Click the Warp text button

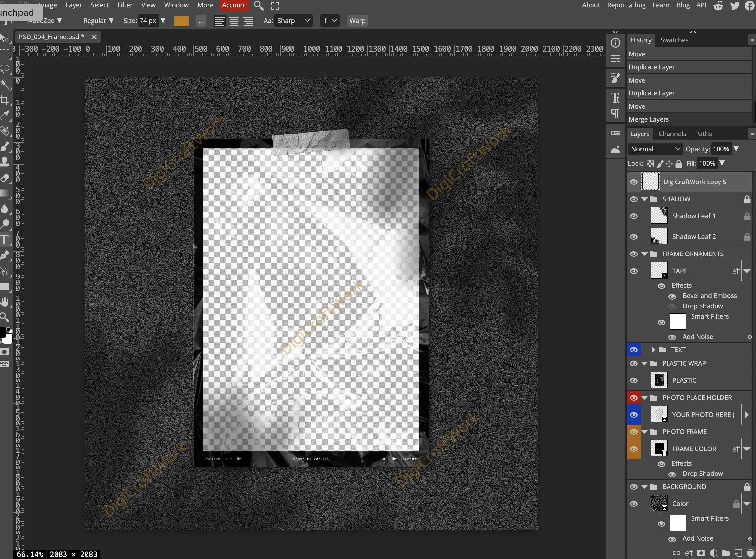pyautogui.click(x=357, y=21)
